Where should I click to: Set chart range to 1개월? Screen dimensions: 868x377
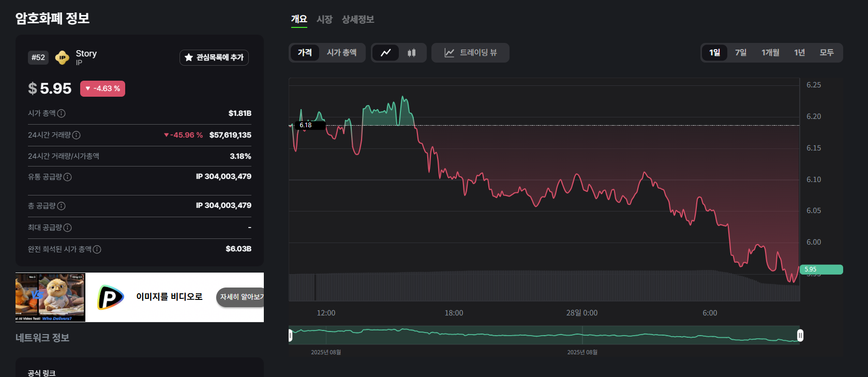(770, 53)
